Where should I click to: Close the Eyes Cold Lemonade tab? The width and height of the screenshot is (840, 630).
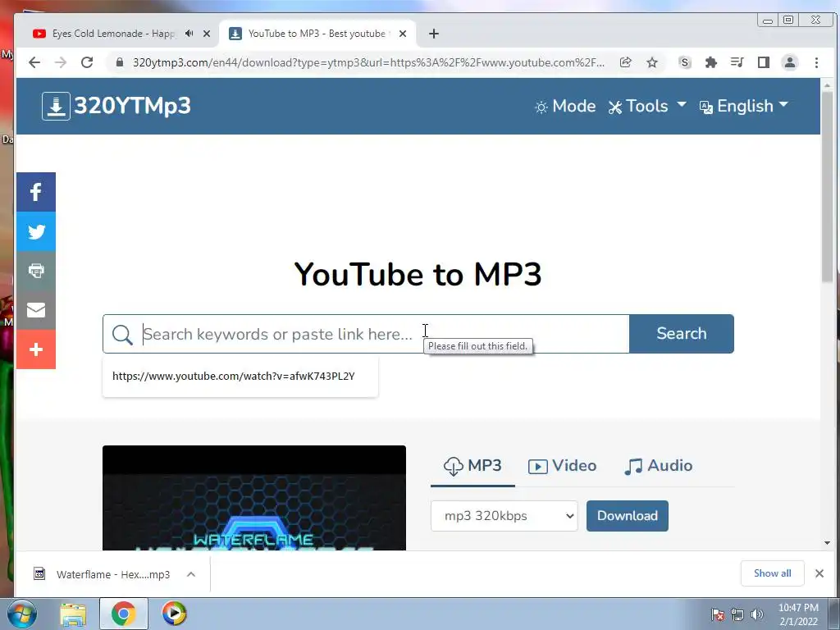(207, 33)
